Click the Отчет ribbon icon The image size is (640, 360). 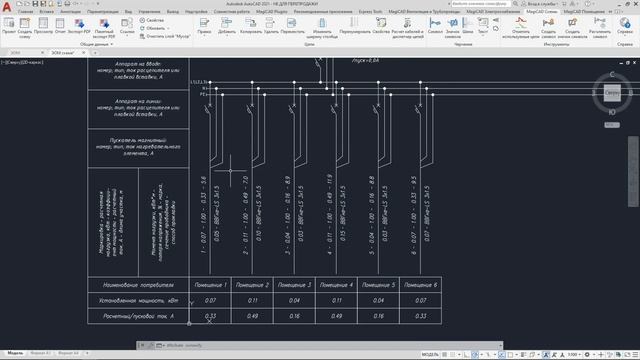(x=60, y=25)
